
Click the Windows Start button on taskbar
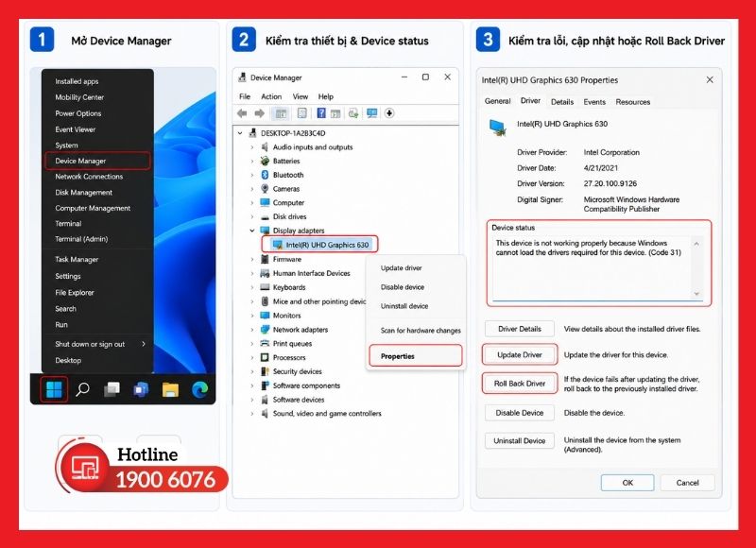[54, 389]
